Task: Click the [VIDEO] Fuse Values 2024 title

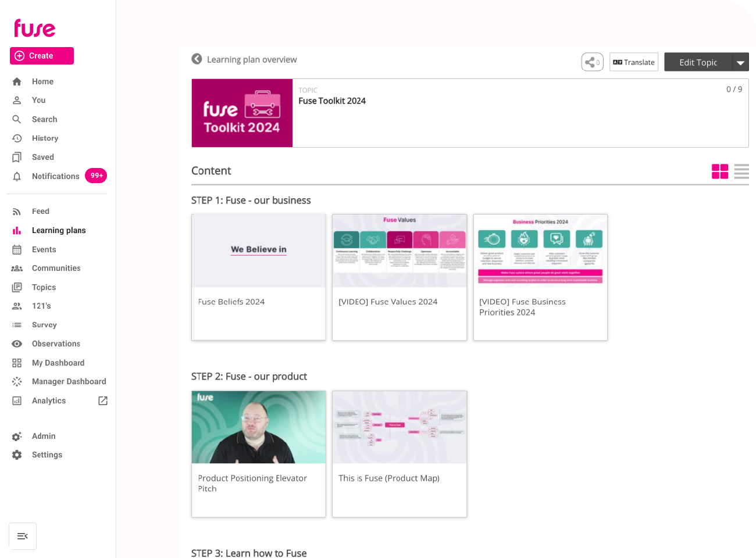Action: pos(388,302)
